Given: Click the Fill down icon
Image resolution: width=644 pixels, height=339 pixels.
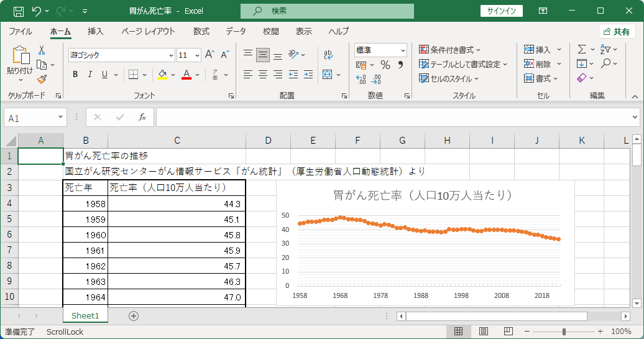Looking at the screenshot, I should pos(582,63).
